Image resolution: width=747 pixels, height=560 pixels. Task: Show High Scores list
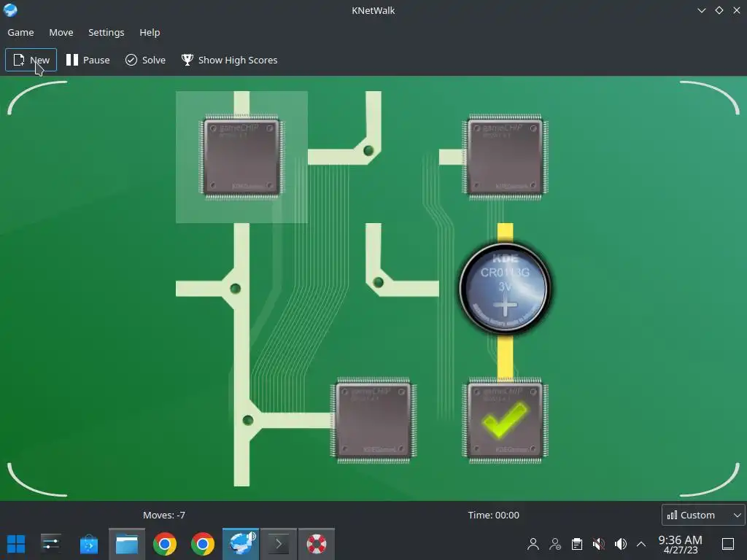pyautogui.click(x=229, y=60)
